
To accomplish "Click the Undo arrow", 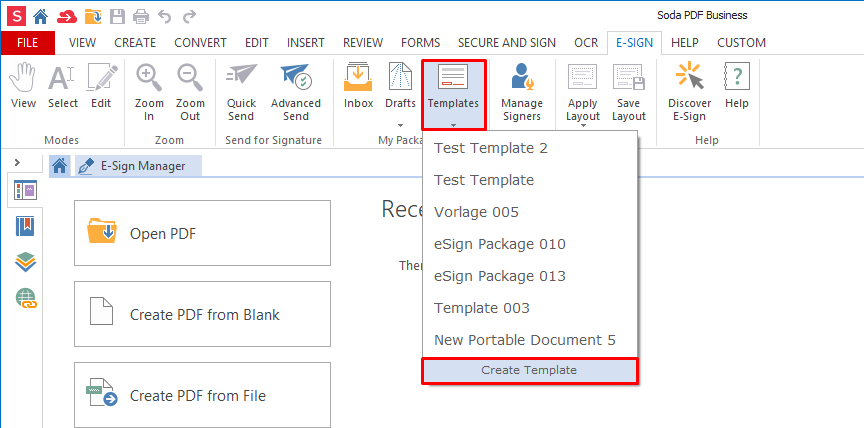I will [164, 17].
